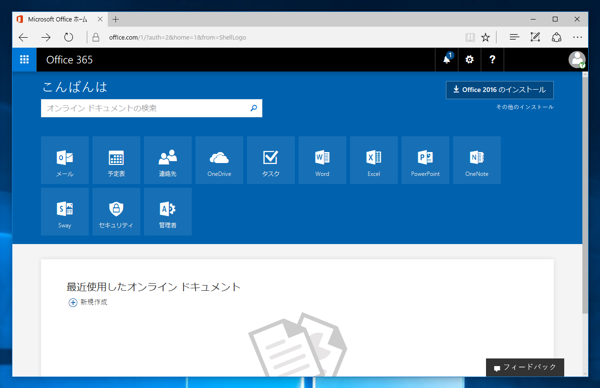
Task: Click Office 2016 のインストール button
Action: click(x=500, y=90)
